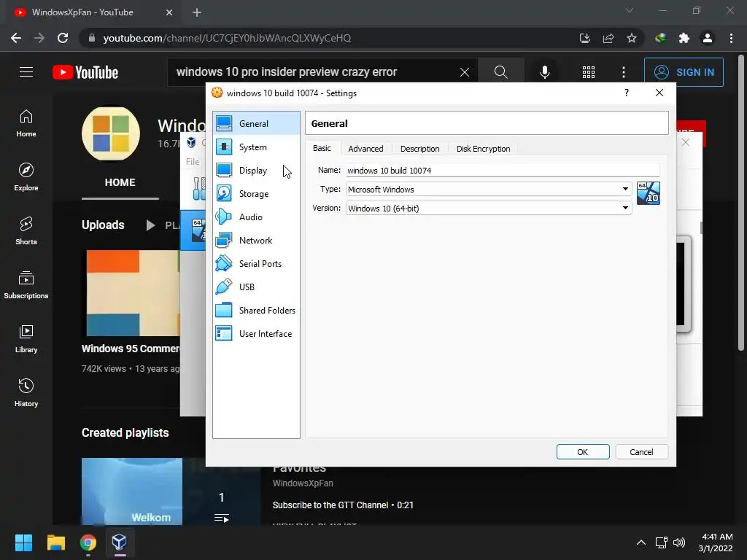This screenshot has height=560, width=747.
Task: Switch to the Basic tab
Action: 322,148
